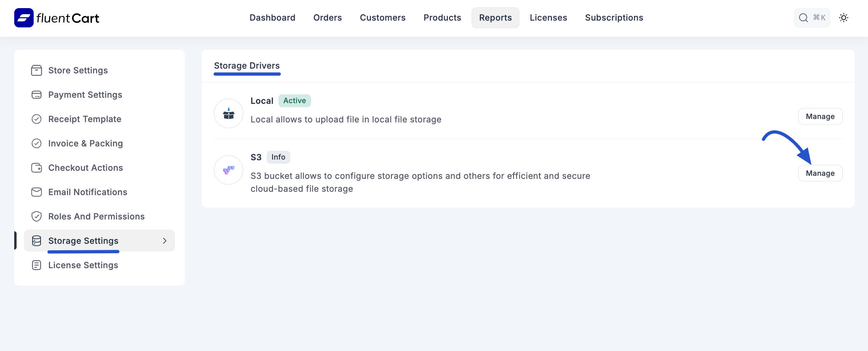Switch to the Reports tab
Image resolution: width=868 pixels, height=351 pixels.
point(495,18)
